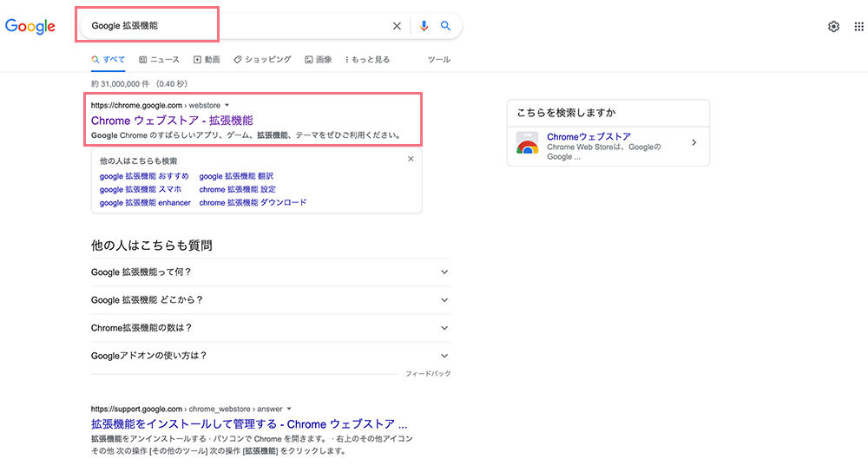Click google 拡張機能 おすすめ suggestion

pos(144,176)
